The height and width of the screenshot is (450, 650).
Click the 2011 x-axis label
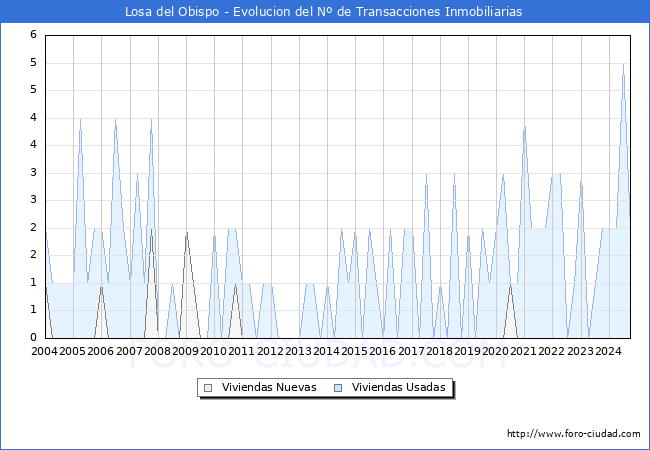[242, 351]
